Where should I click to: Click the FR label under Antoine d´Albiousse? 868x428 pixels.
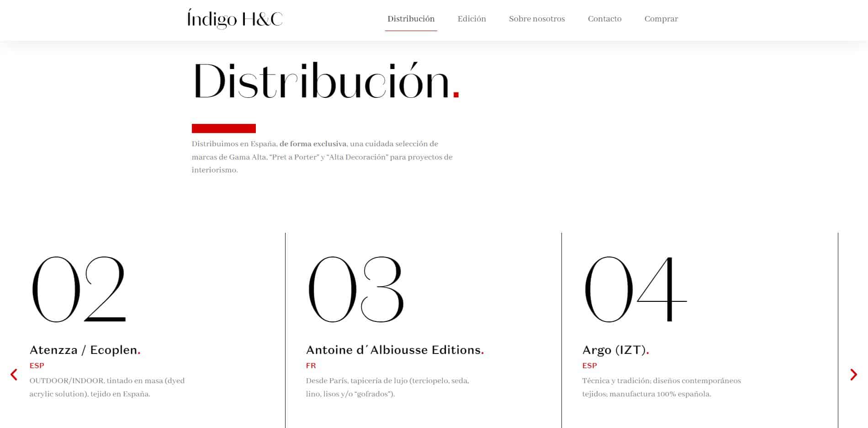click(x=311, y=365)
